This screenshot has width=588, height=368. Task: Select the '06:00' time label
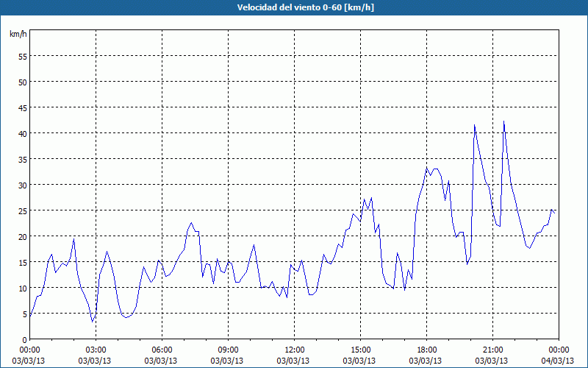[x=162, y=350]
